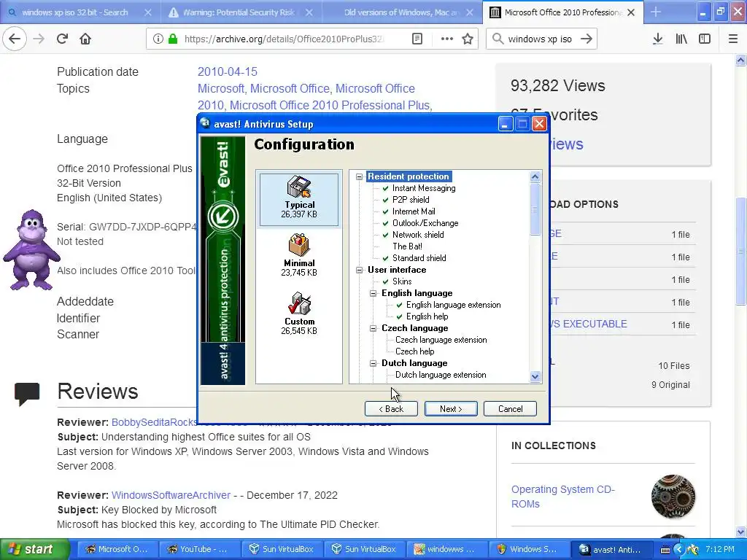Image resolution: width=747 pixels, height=560 pixels.
Task: Toggle English language extension checkmark
Action: tap(399, 306)
